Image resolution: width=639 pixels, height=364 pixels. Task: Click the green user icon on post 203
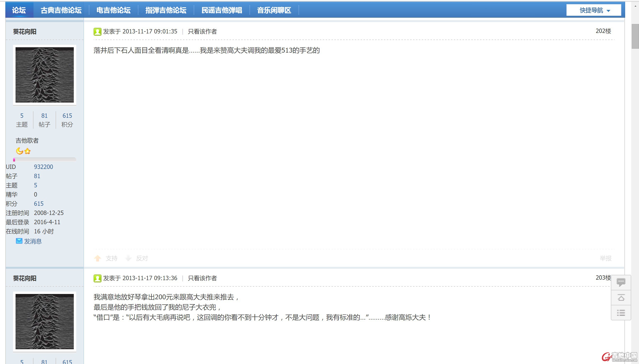click(x=97, y=278)
